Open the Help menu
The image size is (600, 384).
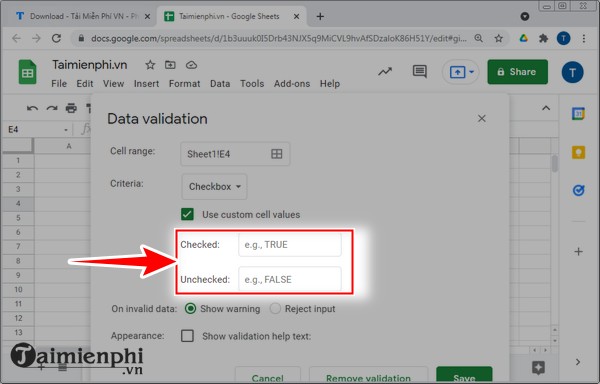pyautogui.click(x=330, y=83)
